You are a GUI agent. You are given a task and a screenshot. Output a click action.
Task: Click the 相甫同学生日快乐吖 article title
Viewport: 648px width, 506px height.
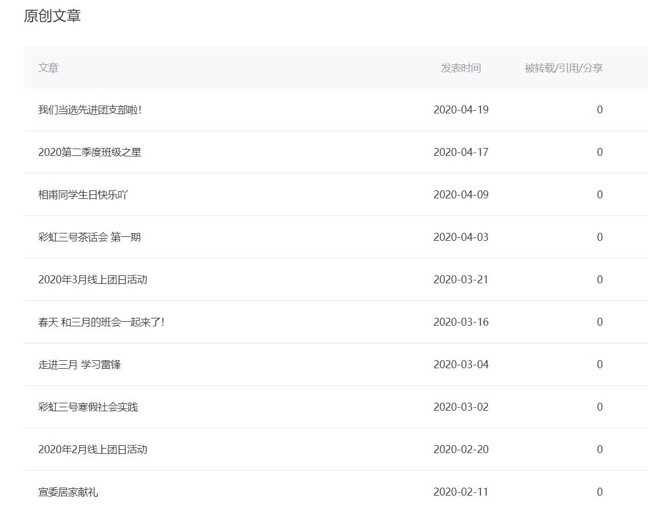[87, 194]
